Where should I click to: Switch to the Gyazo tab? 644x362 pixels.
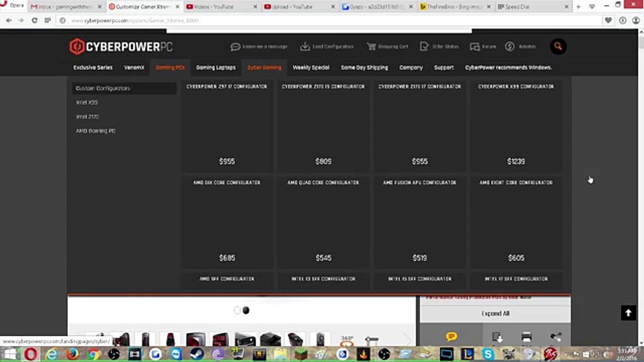click(377, 7)
